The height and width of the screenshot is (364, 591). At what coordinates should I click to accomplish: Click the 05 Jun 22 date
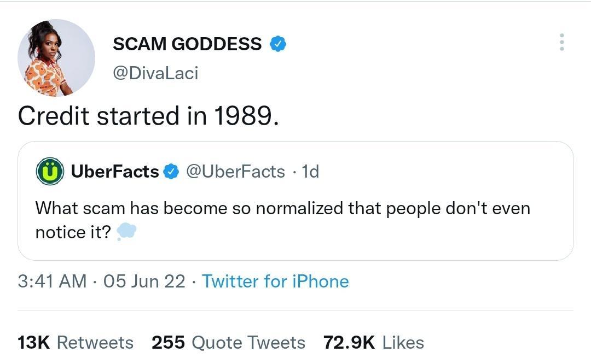coord(144,281)
